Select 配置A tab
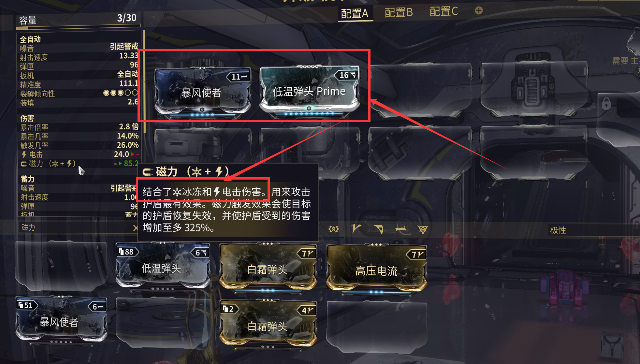 coord(355,13)
